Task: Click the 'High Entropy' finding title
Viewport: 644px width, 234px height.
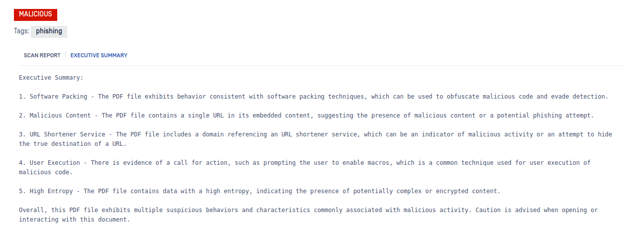Action: 51,191
